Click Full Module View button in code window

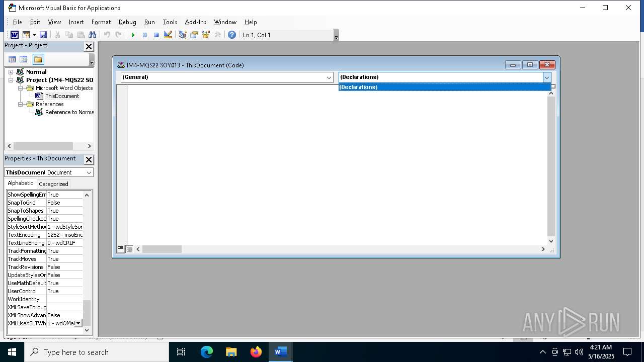(x=129, y=249)
